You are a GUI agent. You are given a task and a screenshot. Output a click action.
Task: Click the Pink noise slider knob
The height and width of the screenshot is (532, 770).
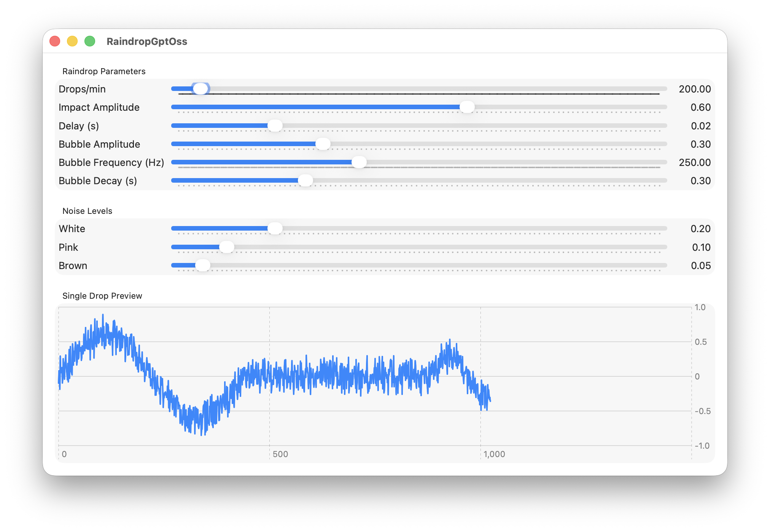(227, 247)
